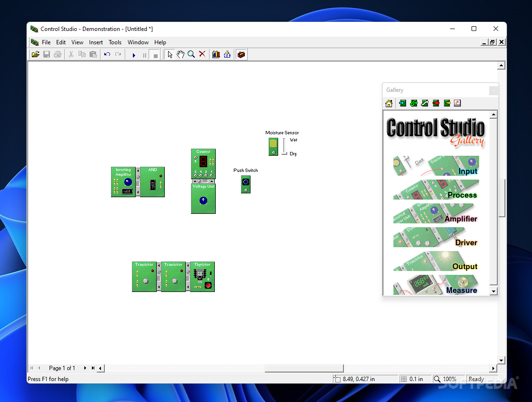The image size is (532, 402).
Task: Click the 0.1 in grid status field
Action: point(415,379)
